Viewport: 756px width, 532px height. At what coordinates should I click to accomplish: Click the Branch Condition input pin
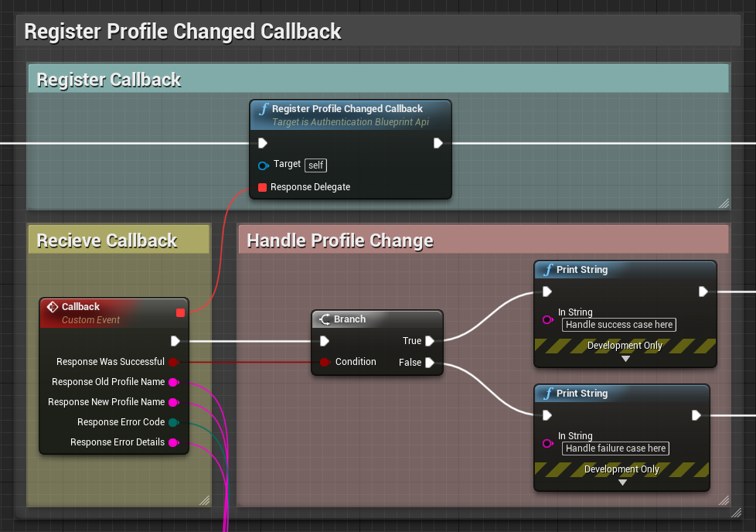pyautogui.click(x=325, y=362)
